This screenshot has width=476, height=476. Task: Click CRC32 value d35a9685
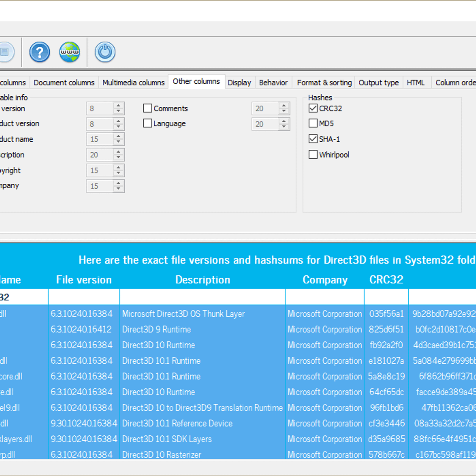point(386,439)
